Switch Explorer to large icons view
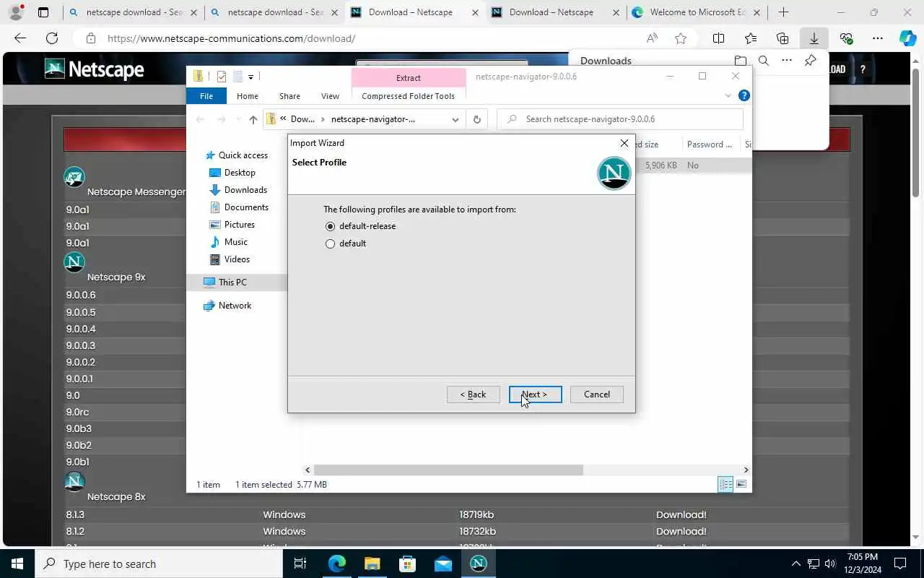The height and width of the screenshot is (578, 924). (741, 485)
